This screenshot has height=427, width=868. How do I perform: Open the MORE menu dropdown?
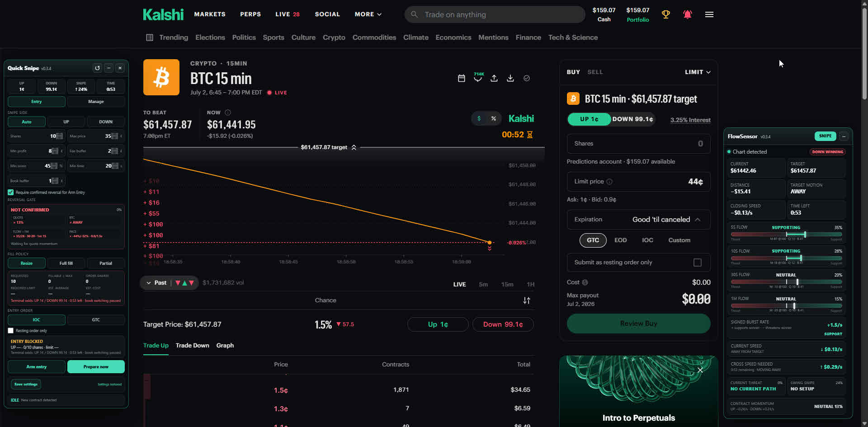tap(368, 14)
